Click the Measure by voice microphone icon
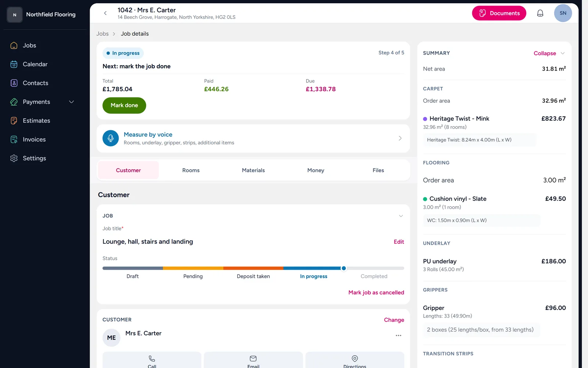The image size is (588, 368). pos(111,138)
